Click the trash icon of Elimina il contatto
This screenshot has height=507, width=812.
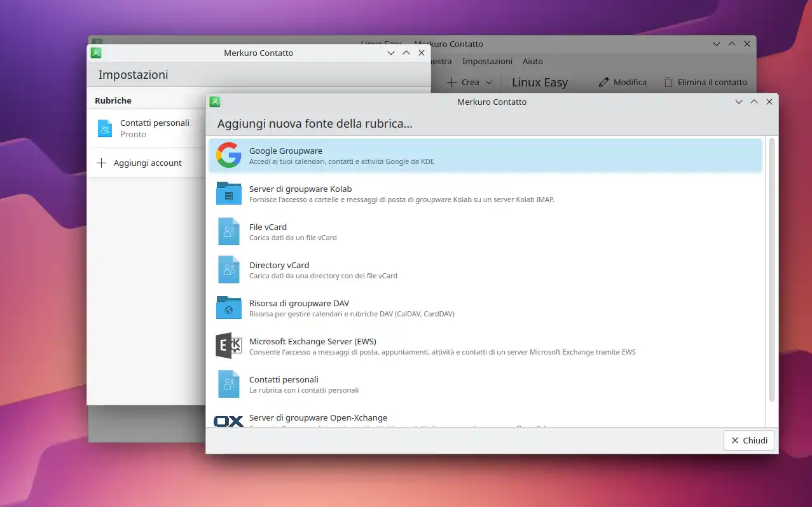pos(668,82)
